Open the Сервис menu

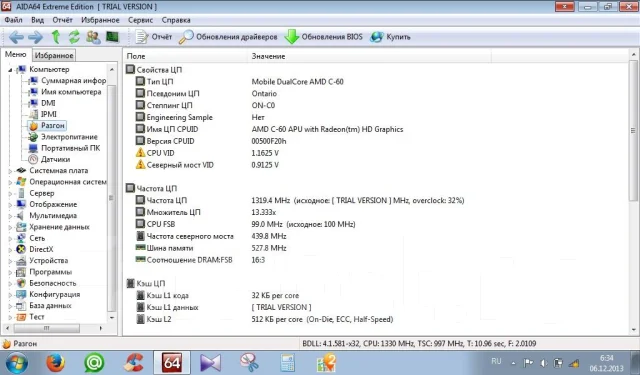pos(140,20)
